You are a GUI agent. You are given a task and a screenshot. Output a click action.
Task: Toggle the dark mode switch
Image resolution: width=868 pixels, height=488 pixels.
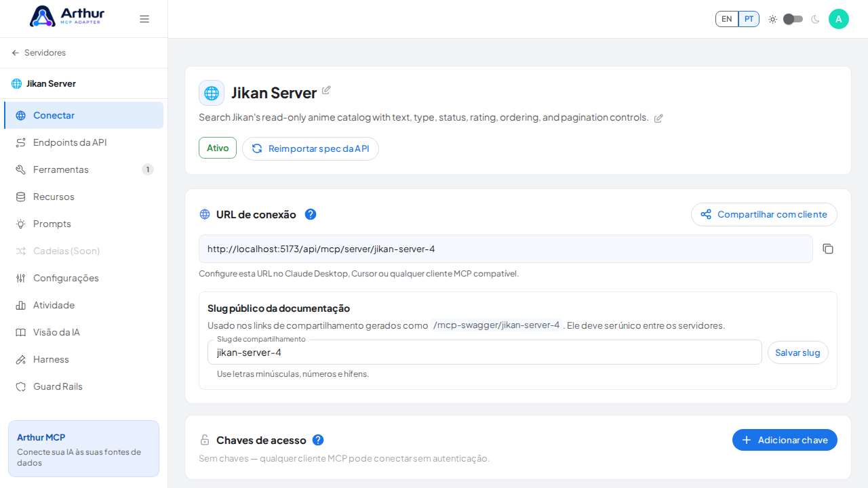[x=793, y=19]
